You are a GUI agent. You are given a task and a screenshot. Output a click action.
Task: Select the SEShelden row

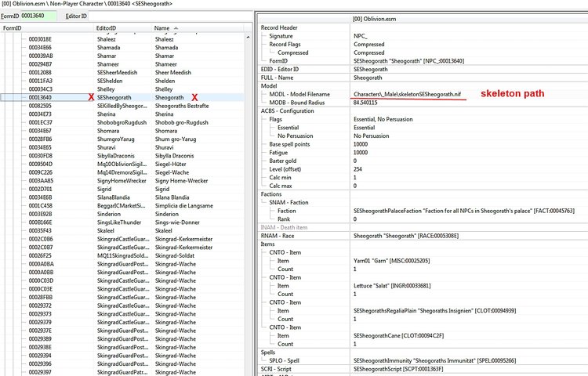coord(122,81)
